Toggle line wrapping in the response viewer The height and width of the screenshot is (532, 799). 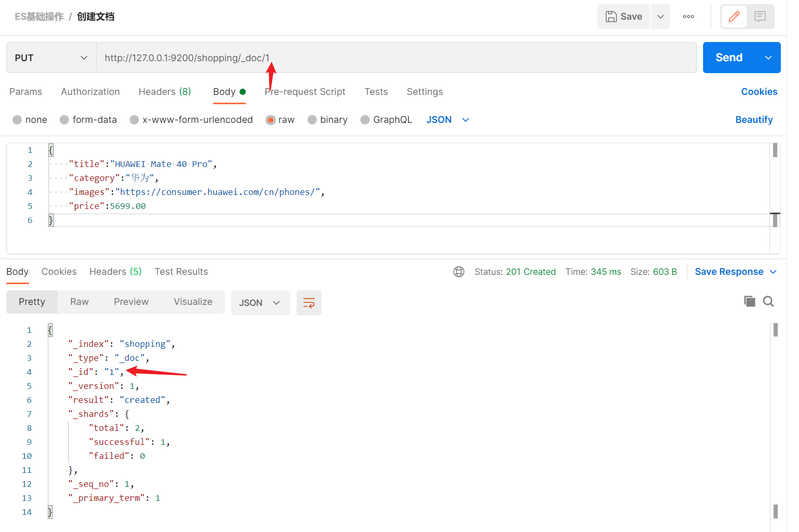309,303
